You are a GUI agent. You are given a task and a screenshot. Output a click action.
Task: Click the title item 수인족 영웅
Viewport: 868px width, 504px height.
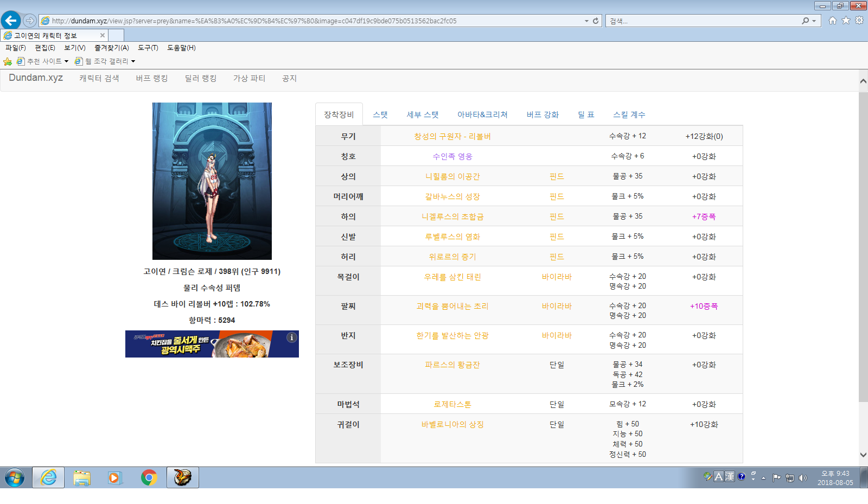tap(452, 156)
